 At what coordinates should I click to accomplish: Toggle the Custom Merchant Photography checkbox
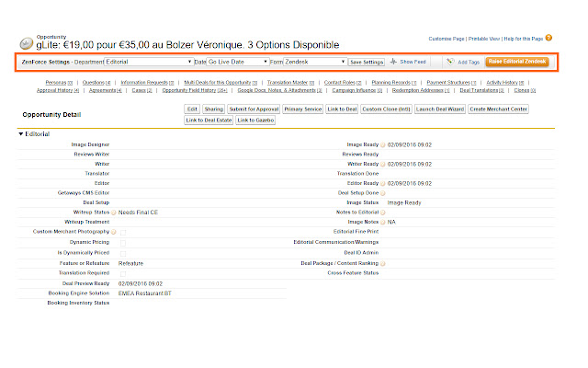point(123,233)
